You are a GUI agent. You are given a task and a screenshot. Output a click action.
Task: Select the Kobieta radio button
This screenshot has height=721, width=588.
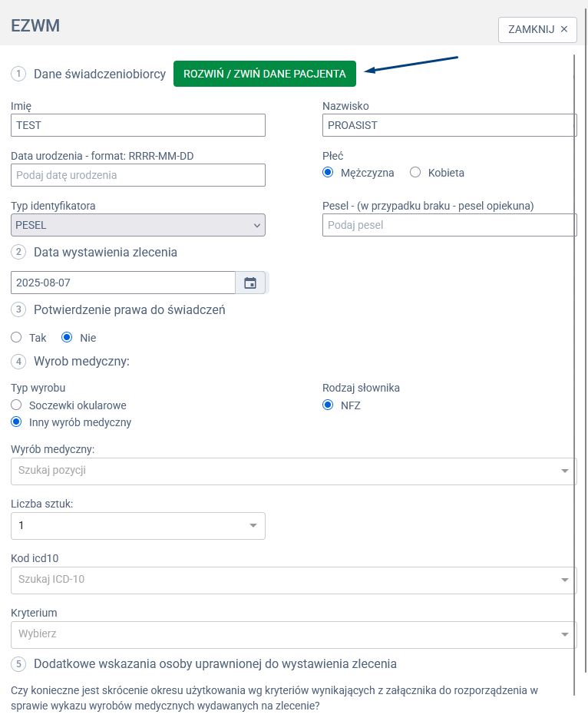[x=415, y=173]
